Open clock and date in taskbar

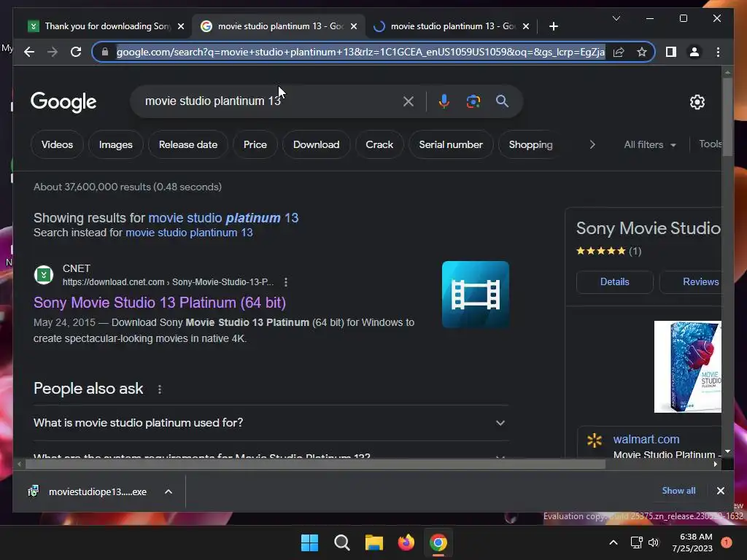(x=692, y=542)
